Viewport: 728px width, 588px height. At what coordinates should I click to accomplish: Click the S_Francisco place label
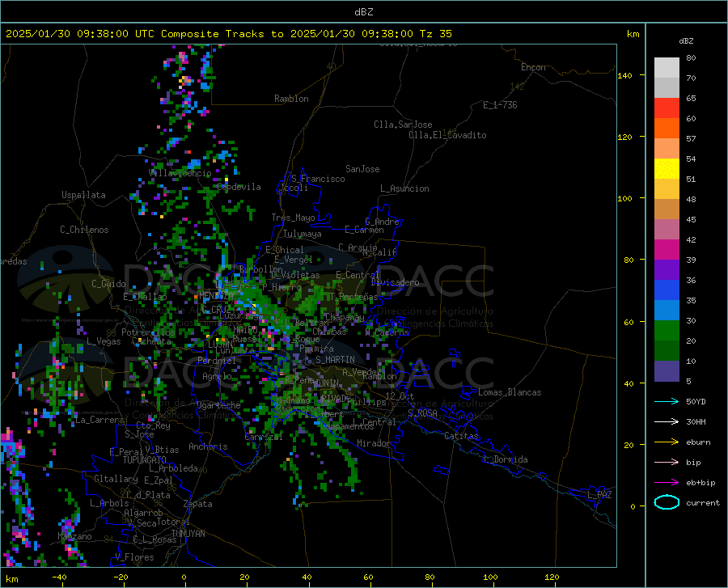click(x=318, y=179)
